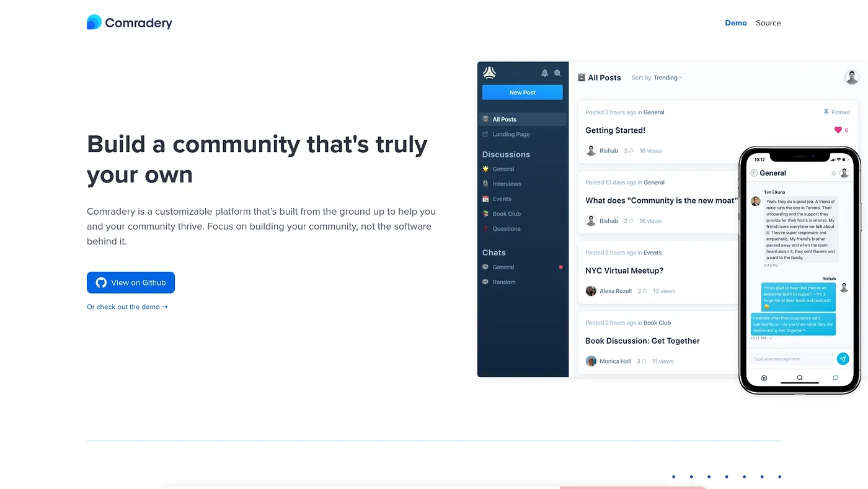Click the View on Github button
The width and height of the screenshot is (868, 489).
coord(131,282)
